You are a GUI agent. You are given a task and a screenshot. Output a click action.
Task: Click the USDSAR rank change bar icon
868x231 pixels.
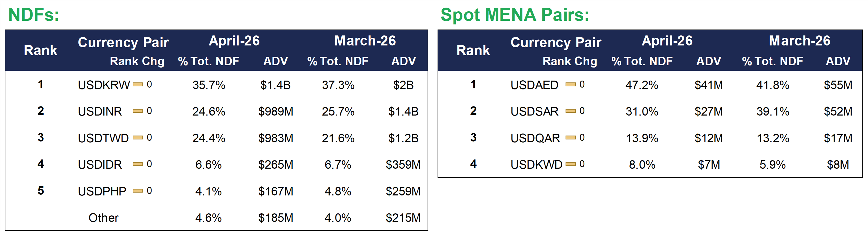[570, 111]
